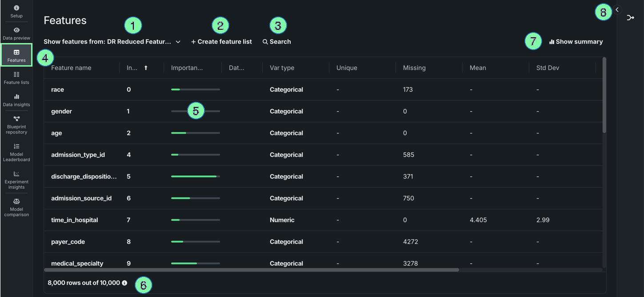Open Data insights chart icon
644x297 pixels.
coord(16,97)
